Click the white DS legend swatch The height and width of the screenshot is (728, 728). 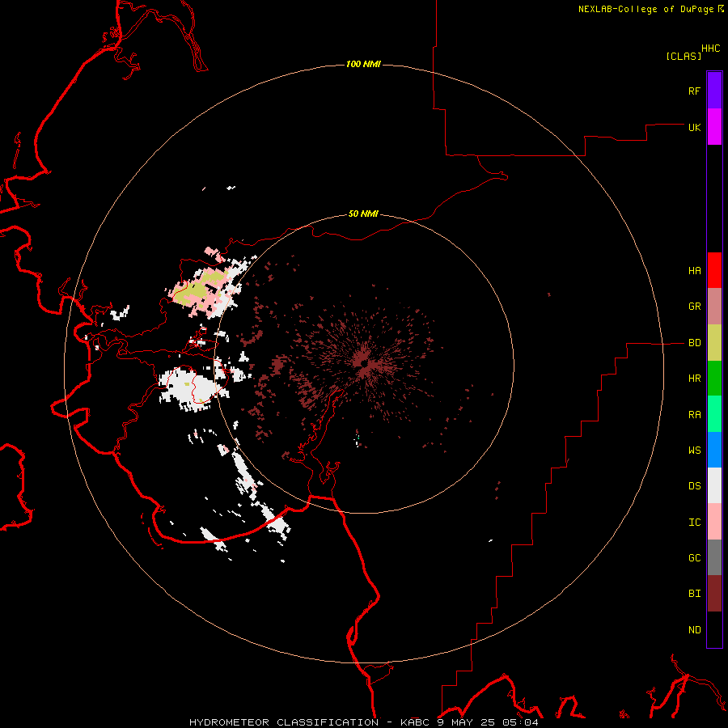tap(714, 485)
